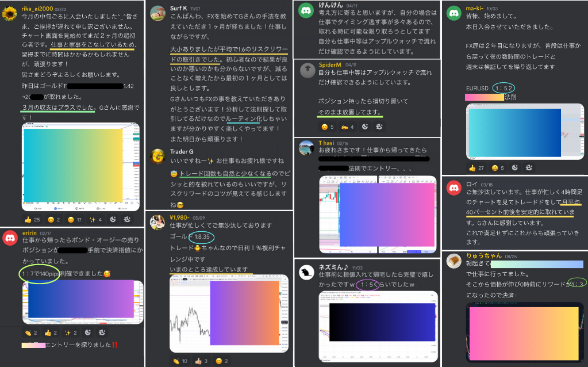Screen dimensions: 588x367
Task: Click rika_ai2000's sunflower avatar
Action: click(10, 14)
